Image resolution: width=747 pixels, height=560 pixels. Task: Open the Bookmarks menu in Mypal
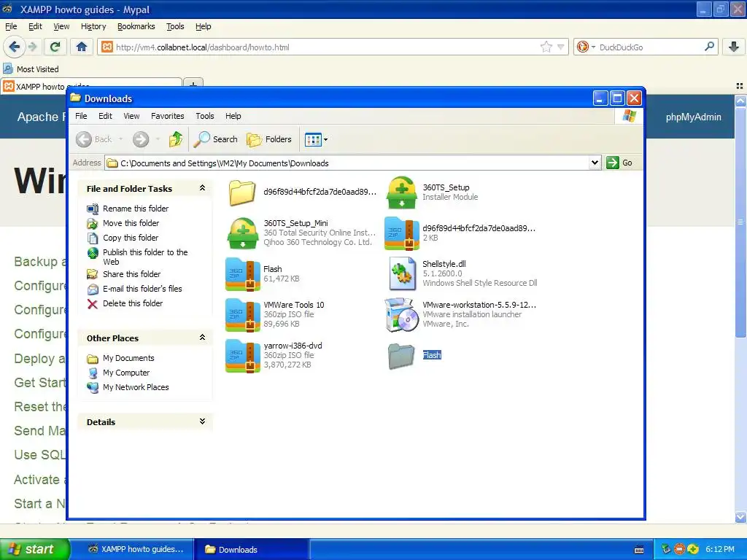(136, 26)
